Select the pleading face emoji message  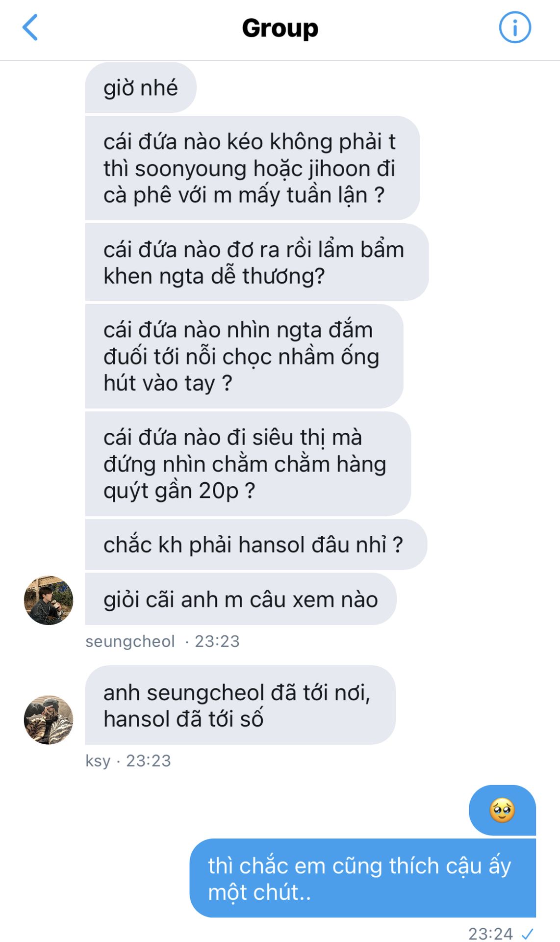click(x=502, y=810)
